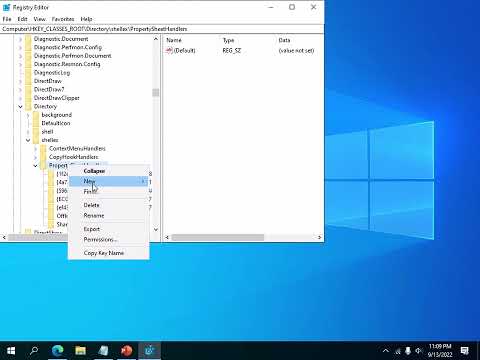Viewport: 480px width, 360px height.
Task: Choose Copy Key Name in the context menu
Action: tap(109, 253)
